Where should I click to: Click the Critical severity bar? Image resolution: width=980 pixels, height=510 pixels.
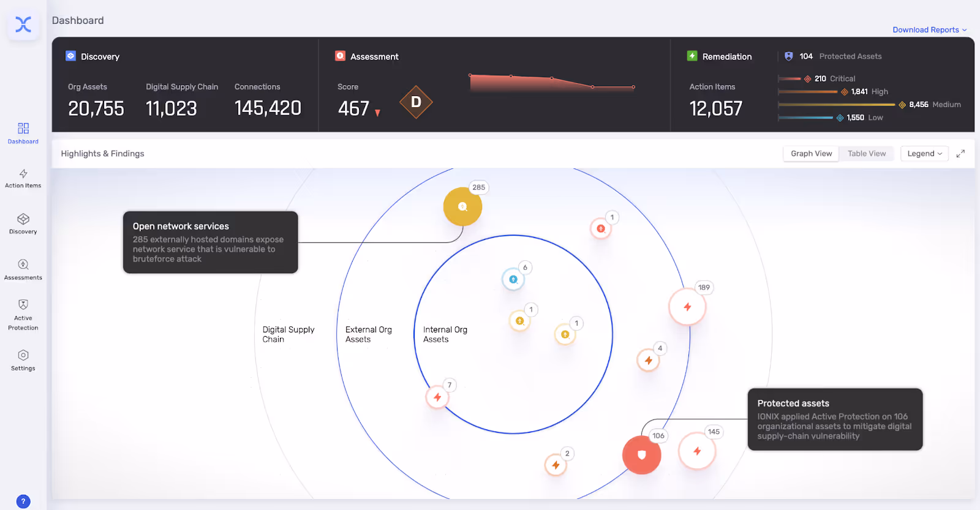tap(790, 78)
